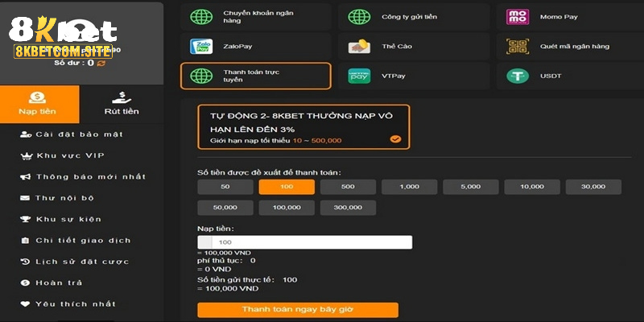Click the USDT Tether logo icon
The width and height of the screenshot is (644, 322).
518,76
